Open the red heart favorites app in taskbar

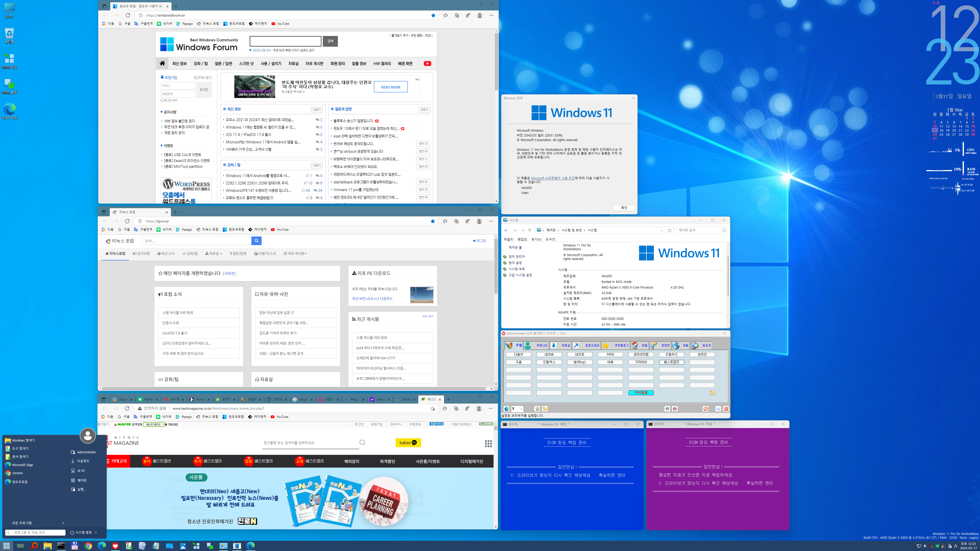point(115,546)
